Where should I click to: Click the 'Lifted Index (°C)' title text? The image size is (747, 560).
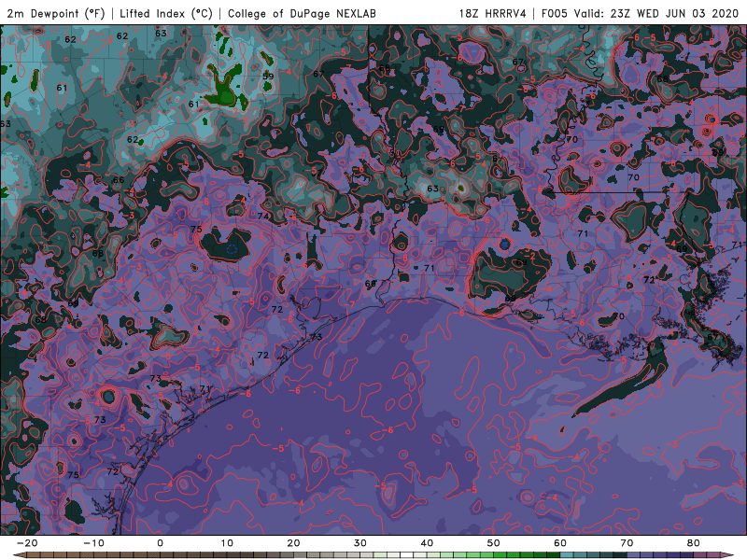(x=166, y=13)
